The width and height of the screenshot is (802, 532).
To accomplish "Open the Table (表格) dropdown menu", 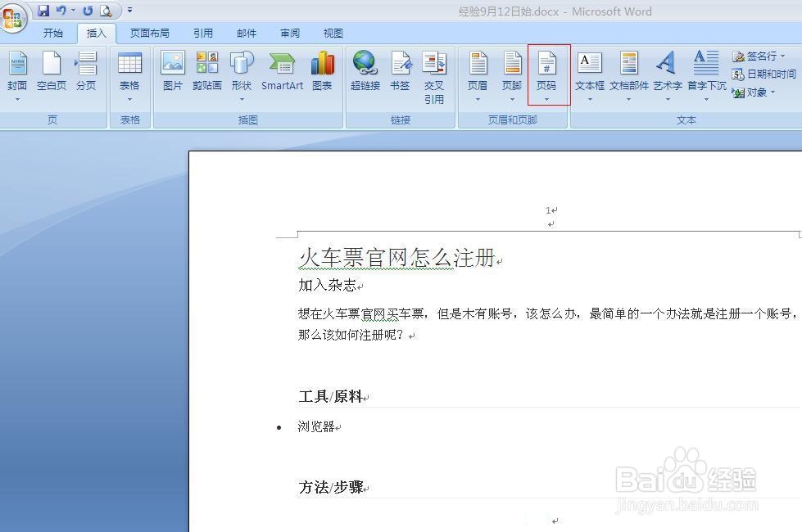I will pos(129,78).
